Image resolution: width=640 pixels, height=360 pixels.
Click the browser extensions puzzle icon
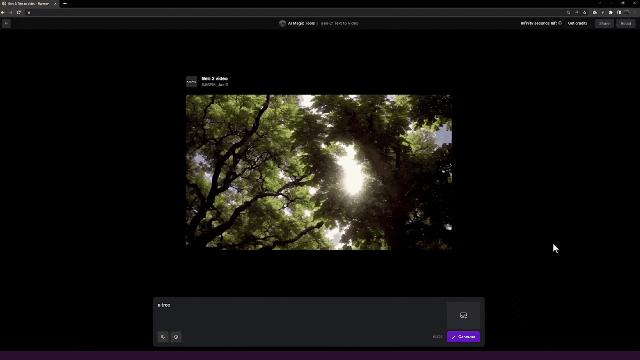coord(611,13)
